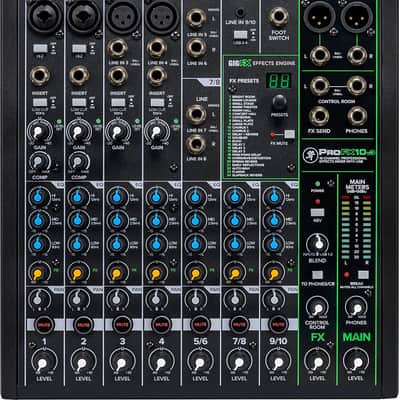Mute channel 2 with its MUTE button
400x400 pixels.
click(83, 325)
